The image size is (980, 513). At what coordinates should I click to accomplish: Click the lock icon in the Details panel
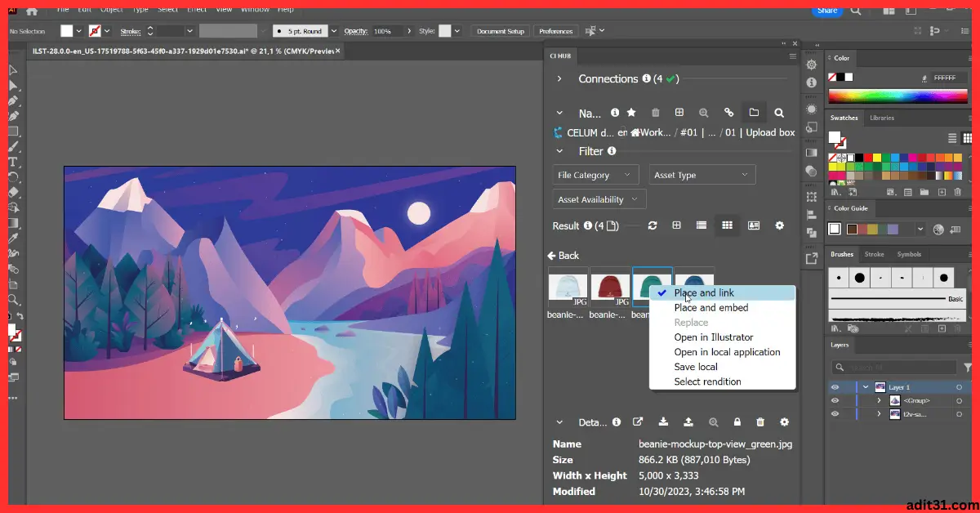pos(736,422)
